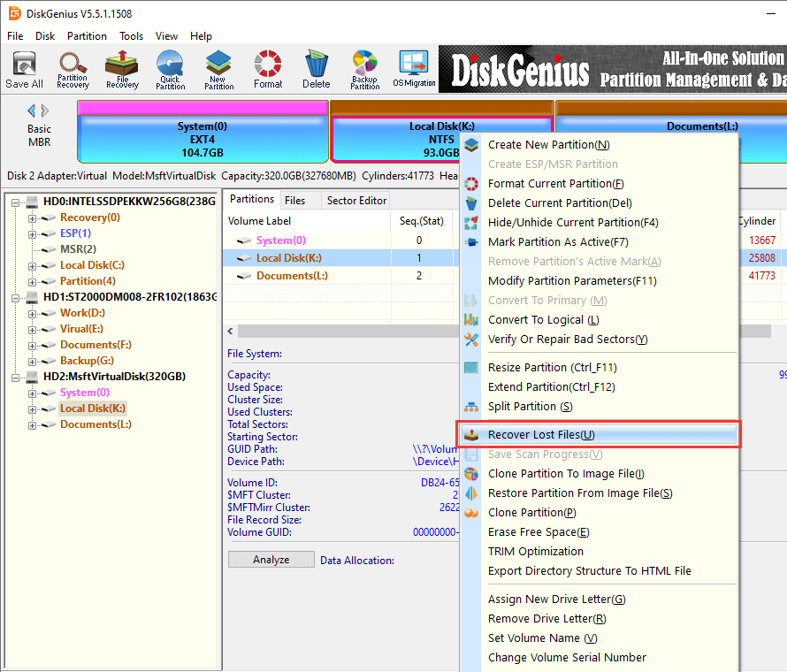Go to previous disk with left arrow
This screenshot has width=787, height=672.
pyautogui.click(x=32, y=111)
